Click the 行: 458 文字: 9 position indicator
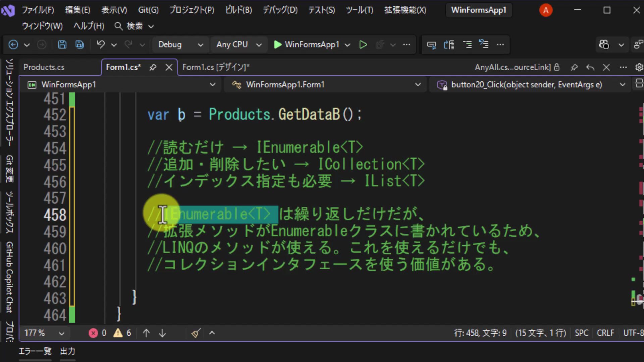This screenshot has width=644, height=362. (x=480, y=333)
